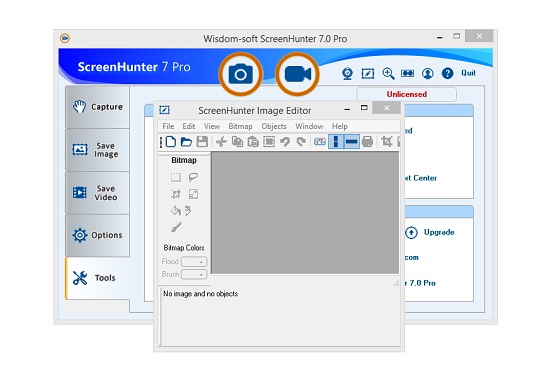This screenshot has height=390, width=550.
Task: Select the flood fill bucket tool
Action: click(175, 211)
